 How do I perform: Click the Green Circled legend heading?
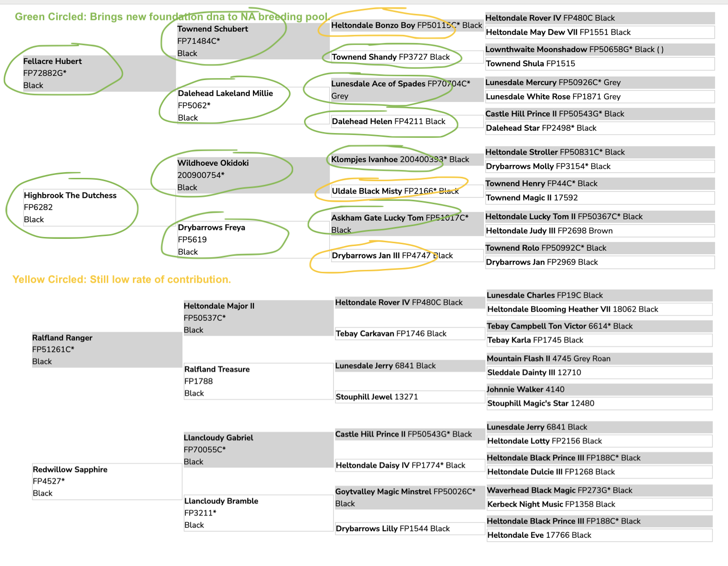(171, 17)
